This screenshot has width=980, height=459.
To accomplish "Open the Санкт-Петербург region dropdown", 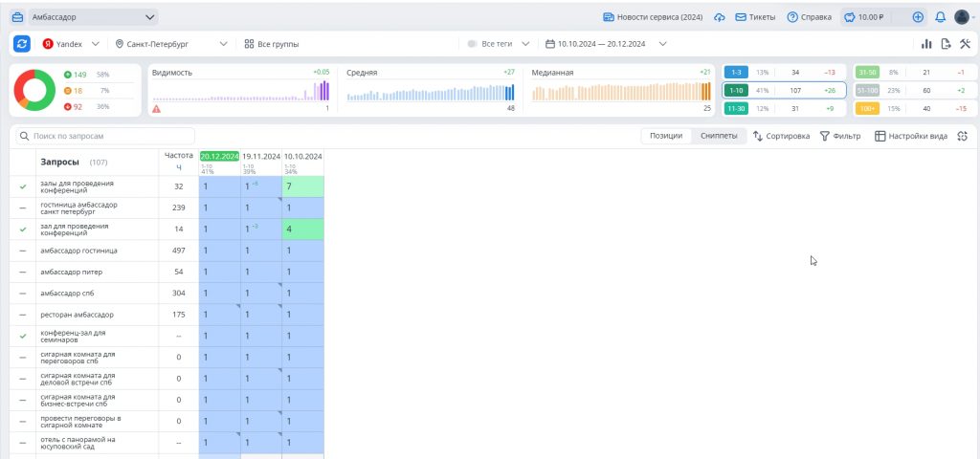I will 170,44.
